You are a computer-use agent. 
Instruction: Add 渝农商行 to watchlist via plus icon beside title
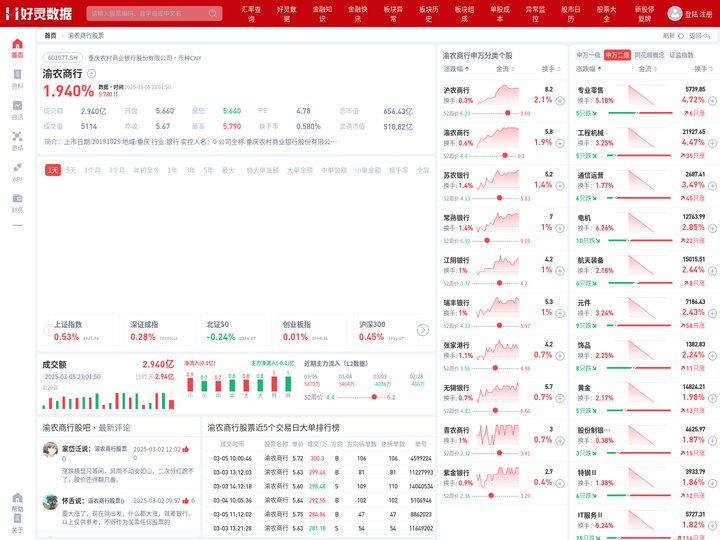coord(91,73)
